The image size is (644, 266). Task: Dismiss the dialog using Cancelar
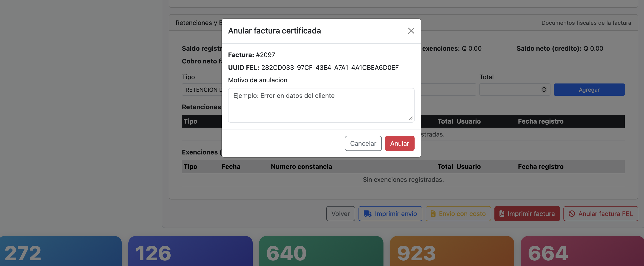363,143
